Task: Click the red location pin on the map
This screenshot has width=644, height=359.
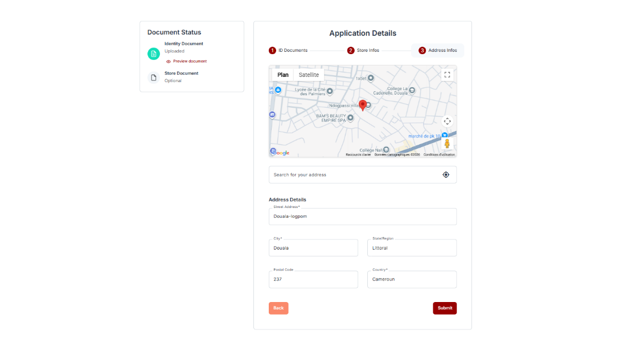Action: tap(363, 105)
